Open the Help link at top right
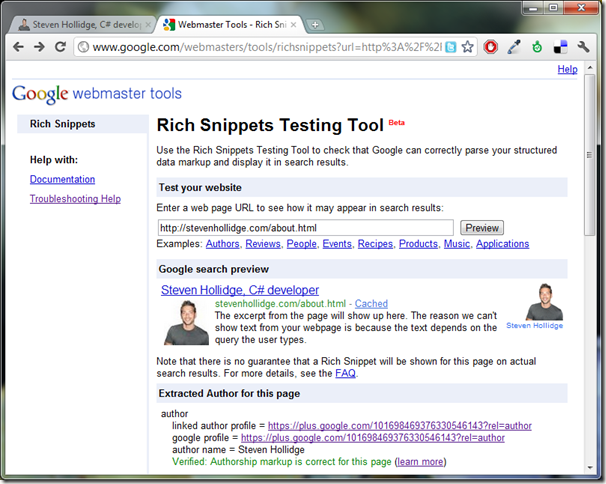Screen dimensions: 606x484 pos(567,69)
